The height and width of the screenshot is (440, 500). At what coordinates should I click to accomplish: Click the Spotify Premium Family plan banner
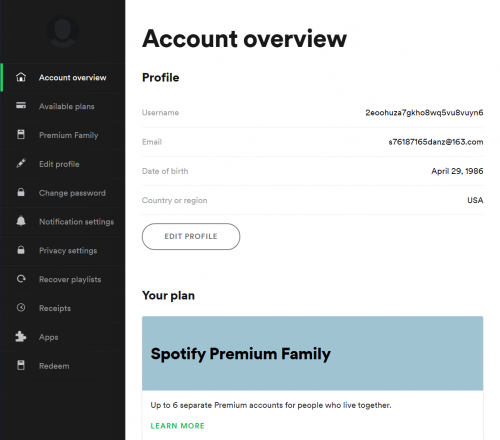click(x=312, y=353)
